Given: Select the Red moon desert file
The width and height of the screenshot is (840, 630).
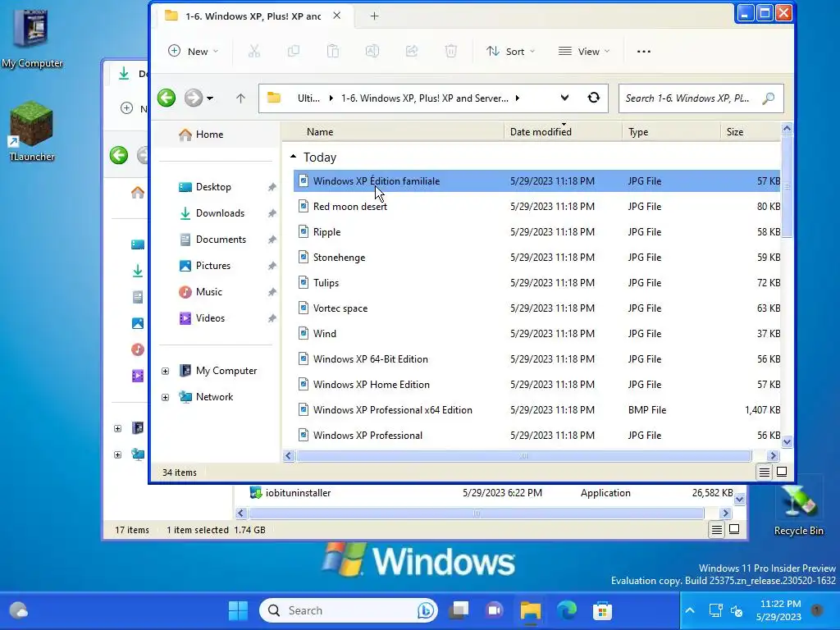Looking at the screenshot, I should (x=536, y=206).
